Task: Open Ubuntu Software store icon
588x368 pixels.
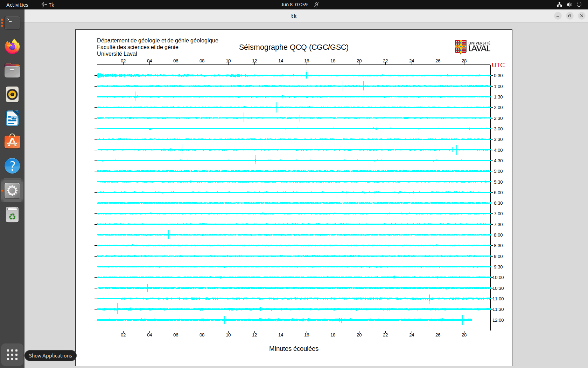Action: [12, 142]
